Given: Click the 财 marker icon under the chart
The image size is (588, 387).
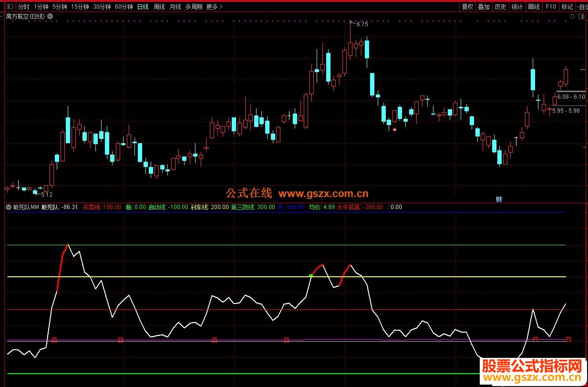Looking at the screenshot, I should (499, 199).
